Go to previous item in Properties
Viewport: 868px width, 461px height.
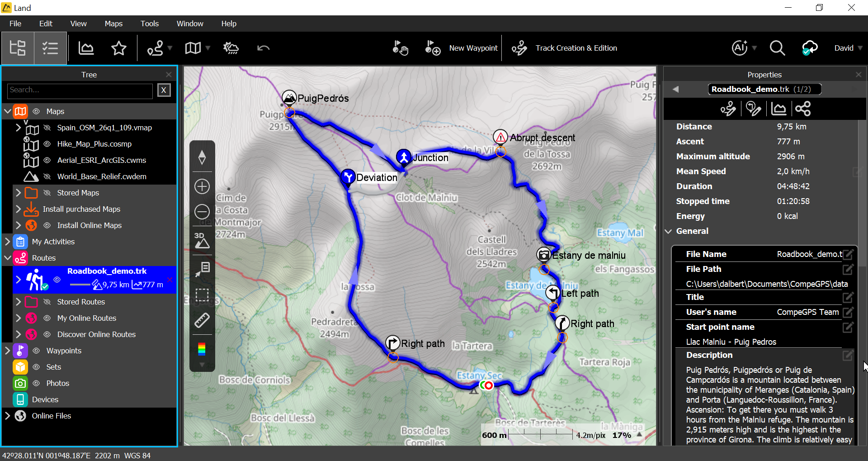pyautogui.click(x=675, y=89)
